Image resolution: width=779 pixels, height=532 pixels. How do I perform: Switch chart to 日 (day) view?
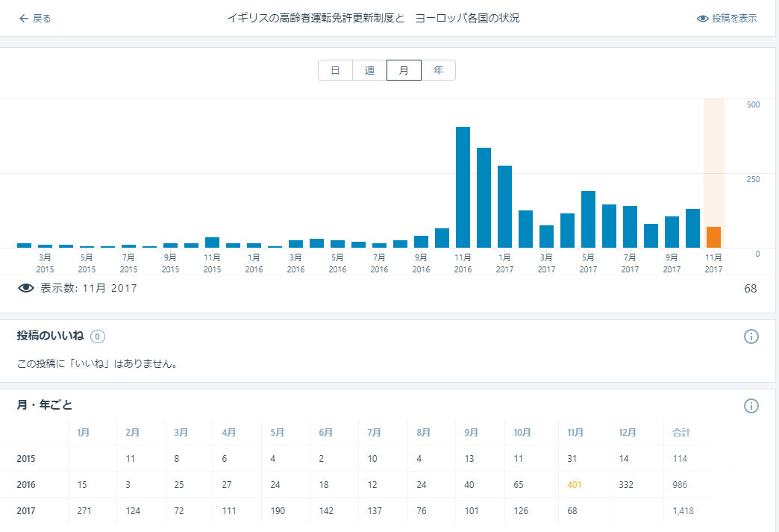335,70
